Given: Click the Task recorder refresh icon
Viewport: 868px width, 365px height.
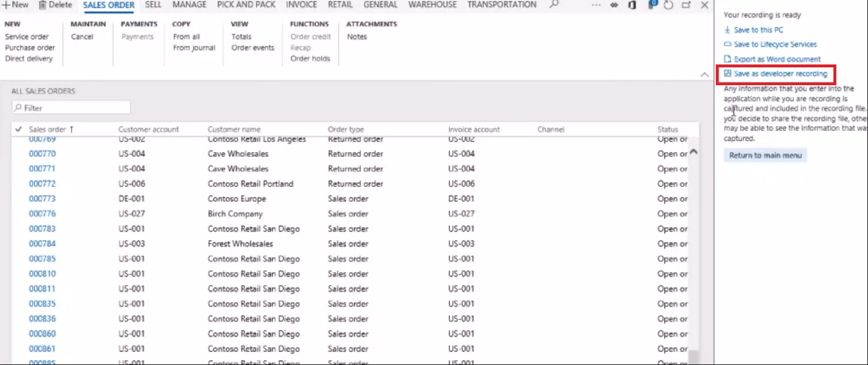Looking at the screenshot, I should click(x=667, y=5).
